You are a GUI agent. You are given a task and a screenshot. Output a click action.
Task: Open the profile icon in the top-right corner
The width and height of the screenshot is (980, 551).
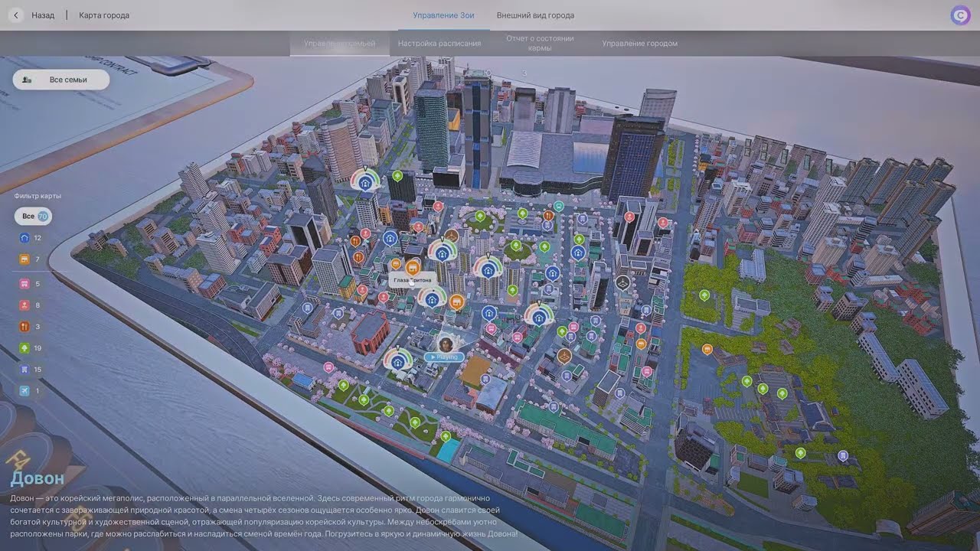960,15
